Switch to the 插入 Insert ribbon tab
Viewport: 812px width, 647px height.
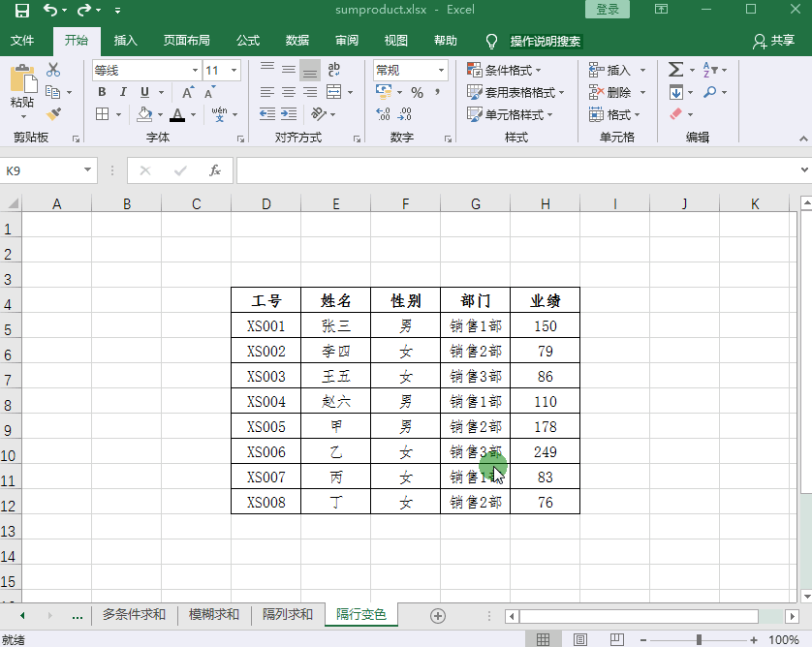coord(125,41)
